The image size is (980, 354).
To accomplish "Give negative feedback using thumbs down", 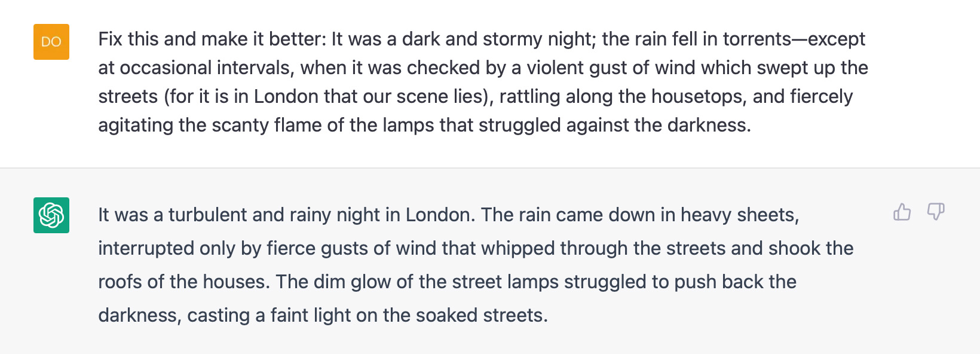I will (x=935, y=212).
